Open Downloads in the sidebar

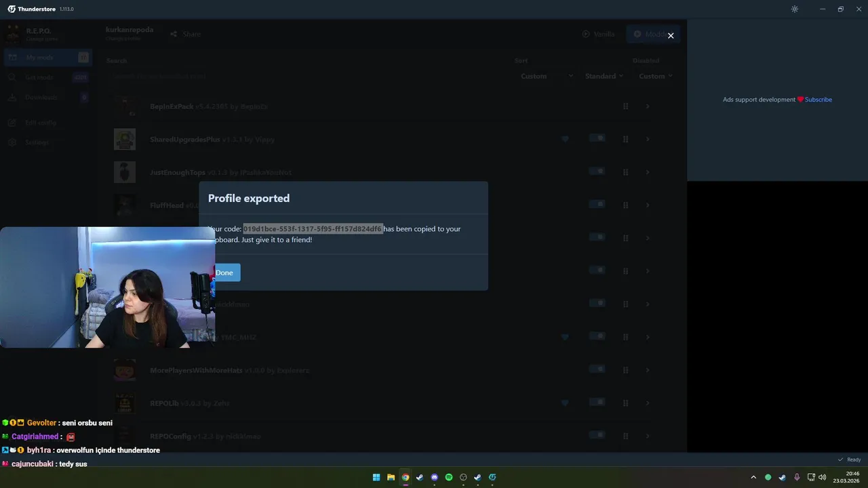point(47,97)
